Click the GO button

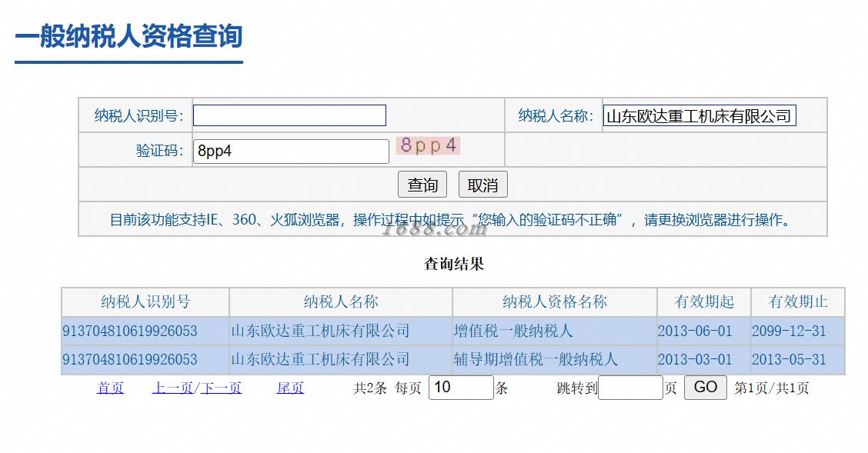click(705, 387)
